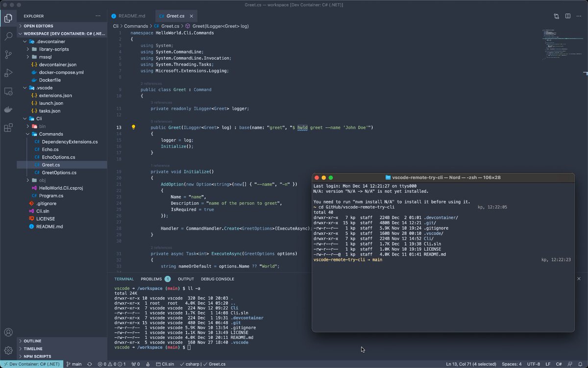This screenshot has width=588, height=368.
Task: Select language mode C# in status bar
Action: [x=559, y=364]
